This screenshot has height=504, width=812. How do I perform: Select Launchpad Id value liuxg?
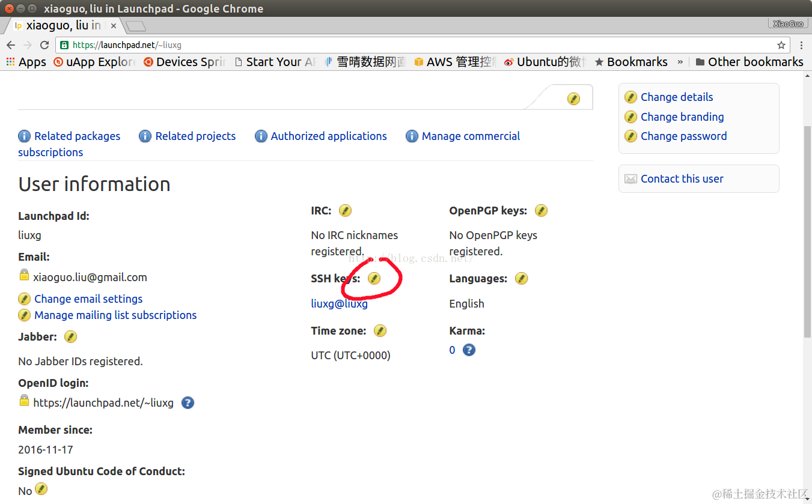click(29, 235)
